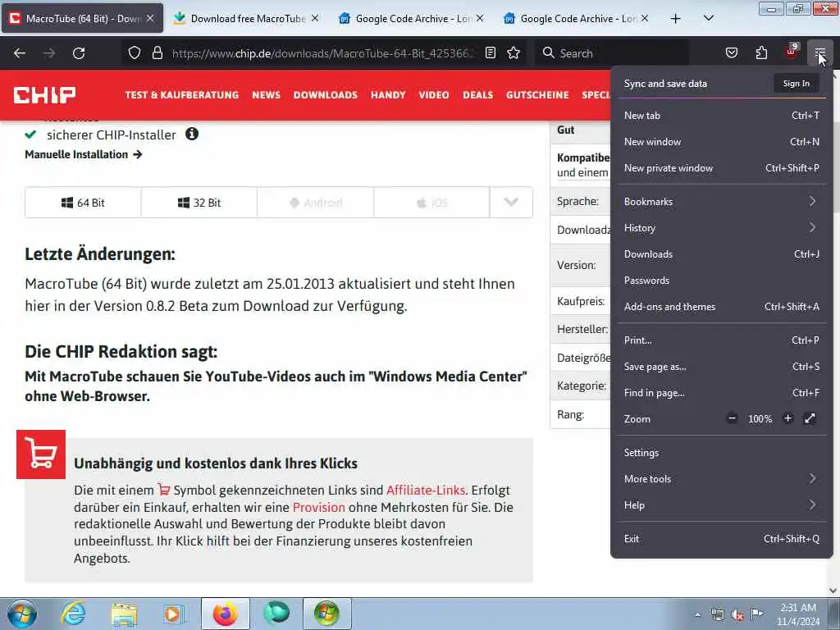Choose New window from the menu

tap(722, 141)
